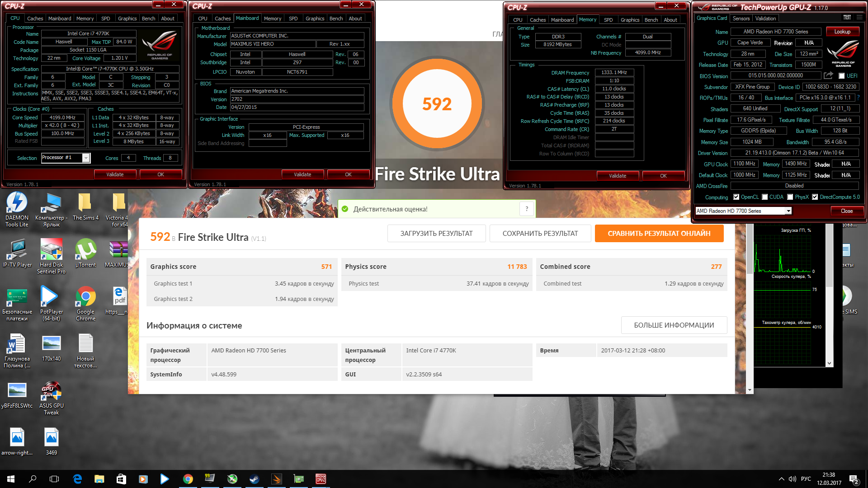Toggle the CUDA checkbox in GPU-Z
The width and height of the screenshot is (868, 488).
point(764,197)
